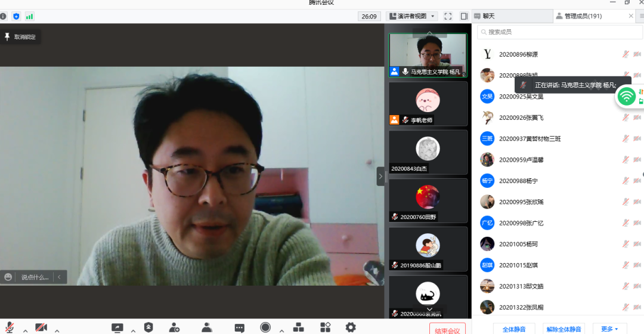Open 演讲者视图 view dropdown

coord(411,16)
